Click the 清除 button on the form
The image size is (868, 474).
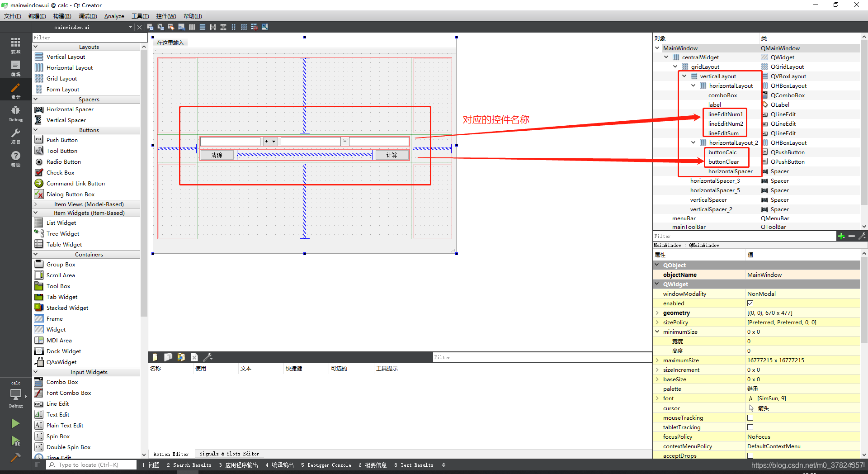pyautogui.click(x=217, y=155)
